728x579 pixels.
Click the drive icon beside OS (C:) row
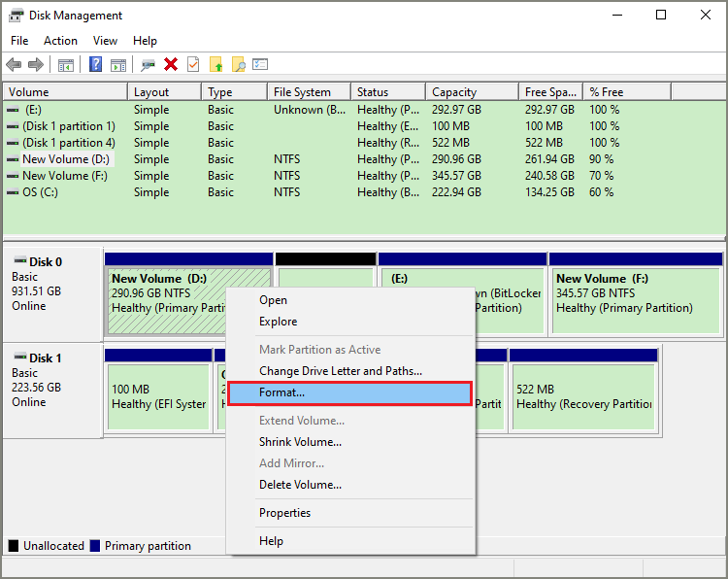[13, 192]
